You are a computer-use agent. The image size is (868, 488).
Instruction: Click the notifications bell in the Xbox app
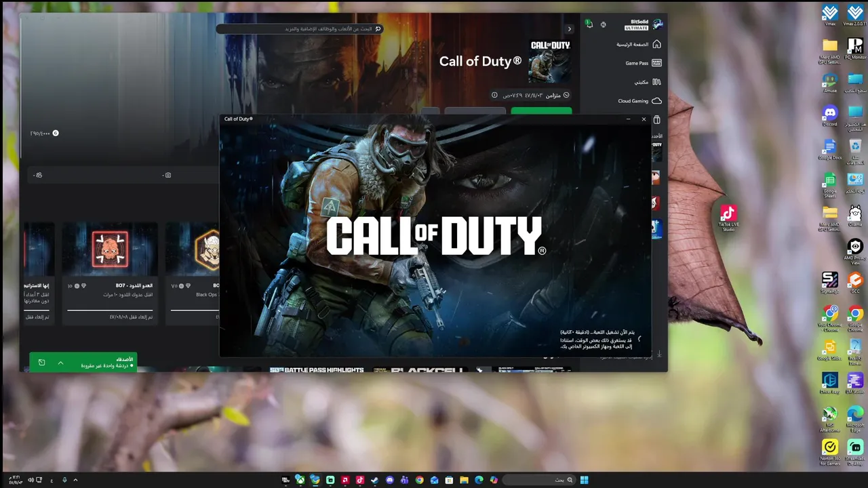point(589,24)
